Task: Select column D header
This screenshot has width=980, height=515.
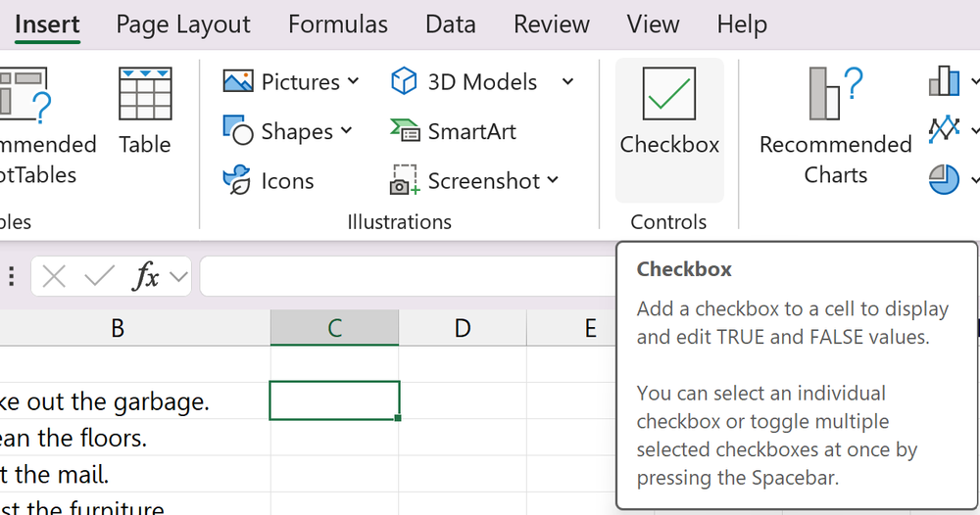Action: (x=463, y=328)
